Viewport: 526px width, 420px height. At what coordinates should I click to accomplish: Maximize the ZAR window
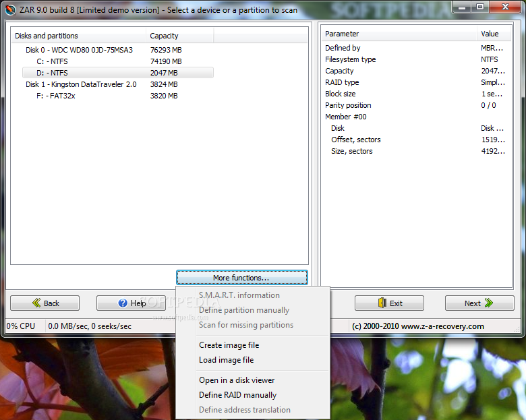pos(480,7)
